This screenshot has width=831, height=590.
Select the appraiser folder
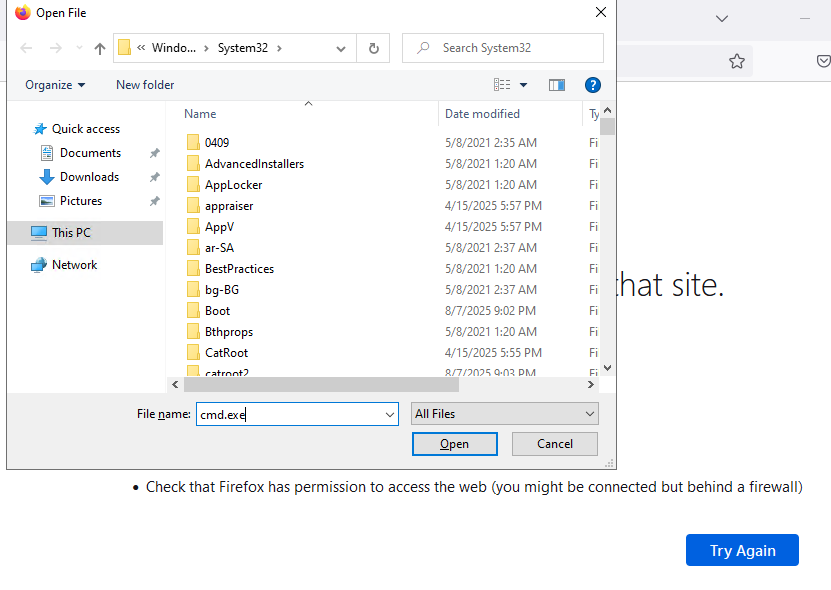pyautogui.click(x=229, y=206)
